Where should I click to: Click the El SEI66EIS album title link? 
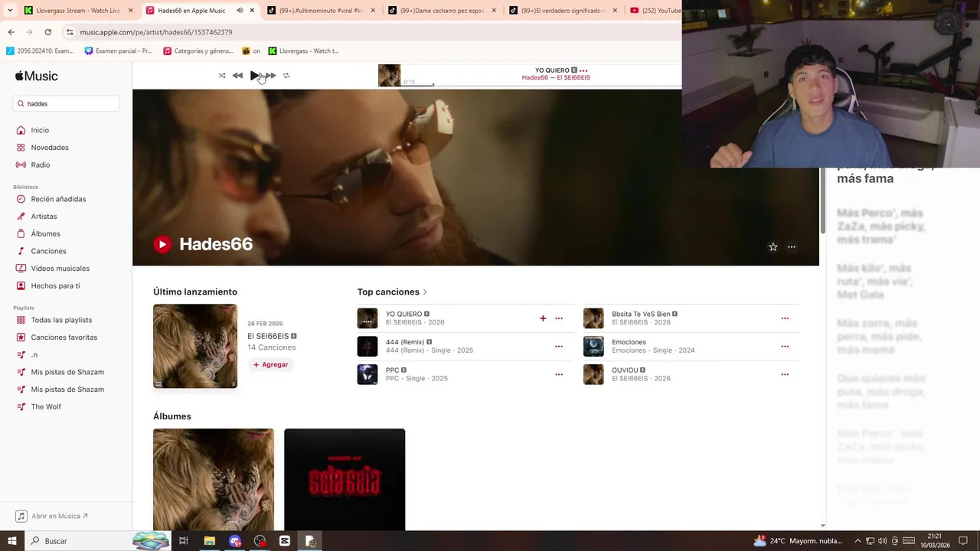pyautogui.click(x=268, y=336)
